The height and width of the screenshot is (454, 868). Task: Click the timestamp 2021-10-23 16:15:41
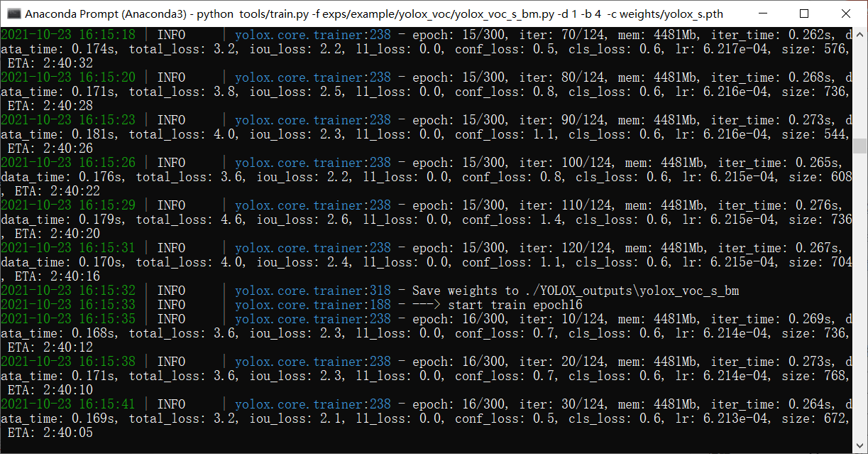coord(68,404)
